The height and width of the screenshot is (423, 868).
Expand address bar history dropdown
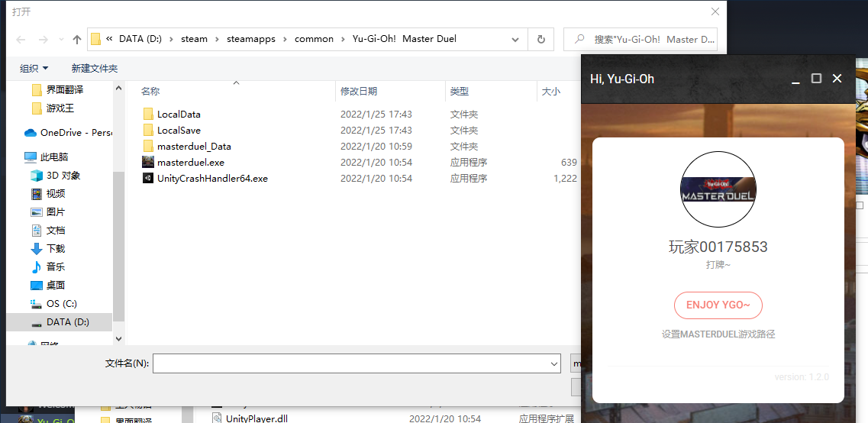point(515,39)
